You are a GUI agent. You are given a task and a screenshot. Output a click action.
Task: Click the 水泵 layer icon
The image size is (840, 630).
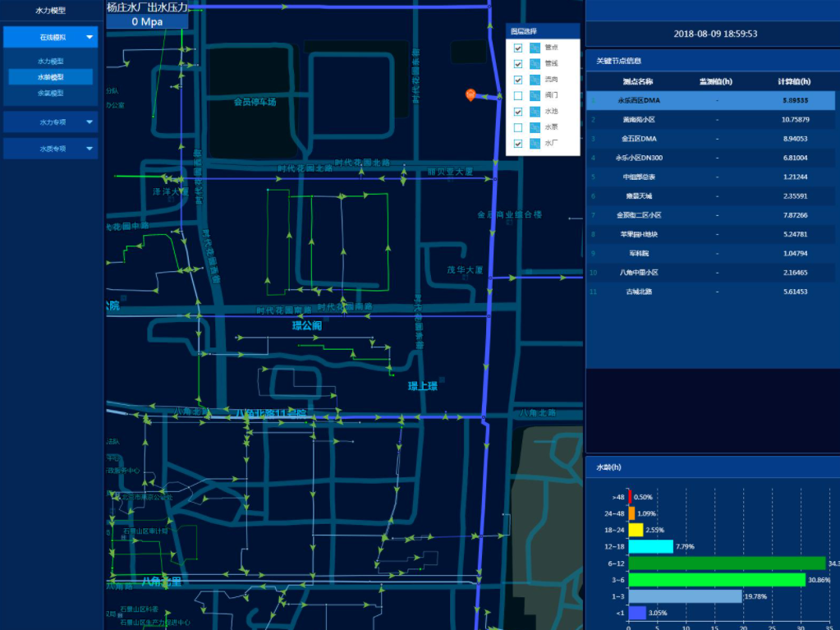coord(535,127)
